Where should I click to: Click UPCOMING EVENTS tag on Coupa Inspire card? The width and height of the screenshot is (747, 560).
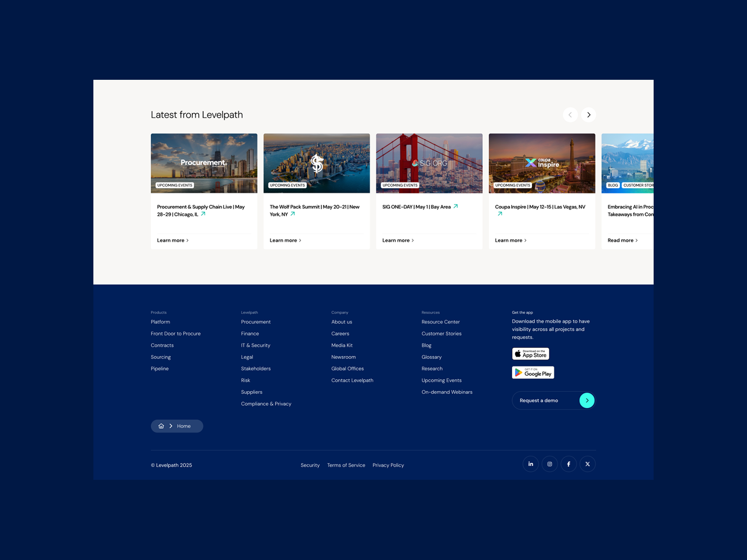pyautogui.click(x=513, y=185)
